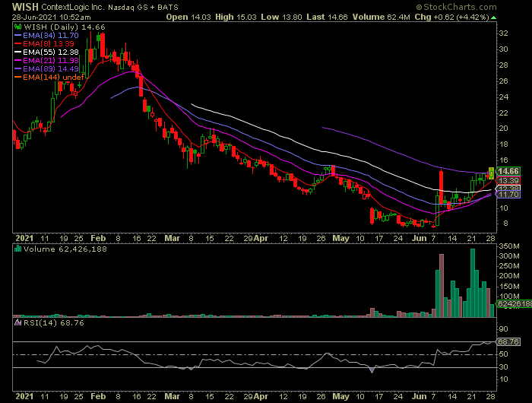Click the 14.66 last price tag

tap(508, 171)
